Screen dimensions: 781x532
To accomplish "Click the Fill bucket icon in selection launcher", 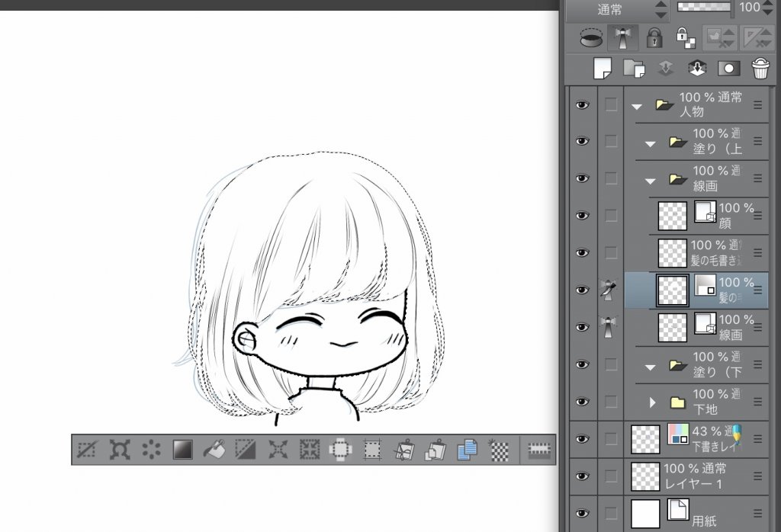I will [214, 450].
